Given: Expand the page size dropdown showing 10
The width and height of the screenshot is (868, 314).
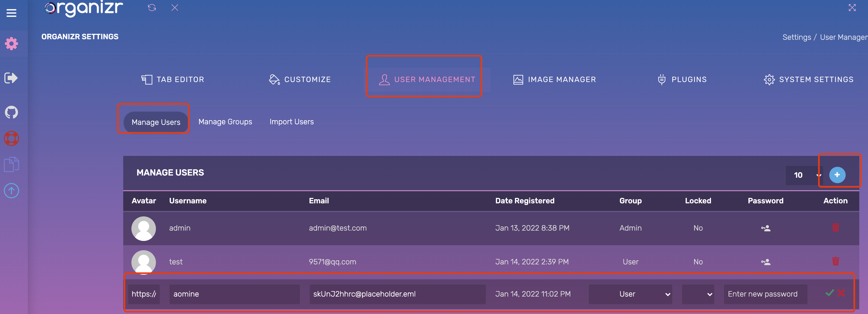Looking at the screenshot, I should click(x=804, y=175).
